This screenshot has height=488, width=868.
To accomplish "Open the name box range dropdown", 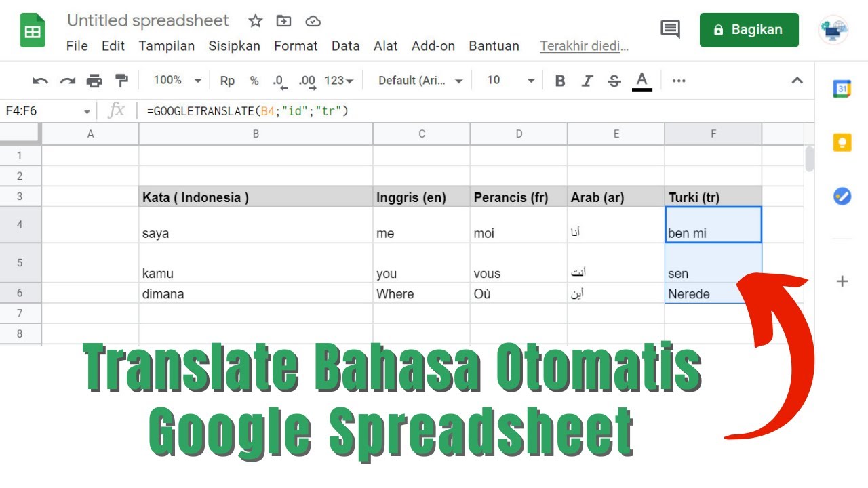I will click(87, 111).
